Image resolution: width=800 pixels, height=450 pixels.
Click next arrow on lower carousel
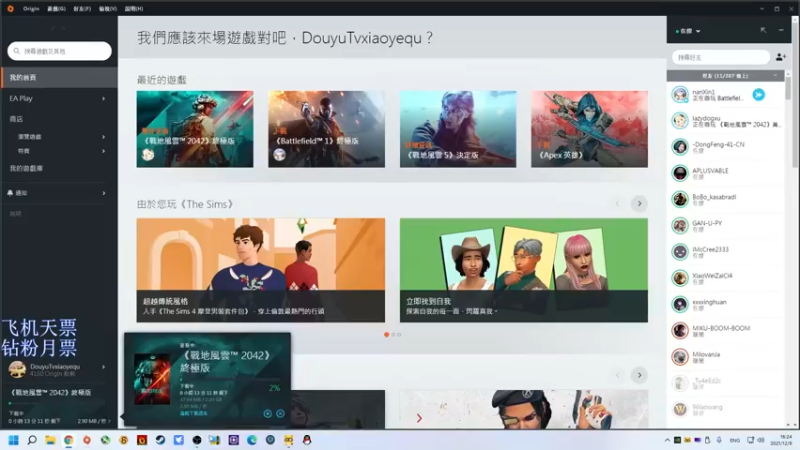point(639,375)
